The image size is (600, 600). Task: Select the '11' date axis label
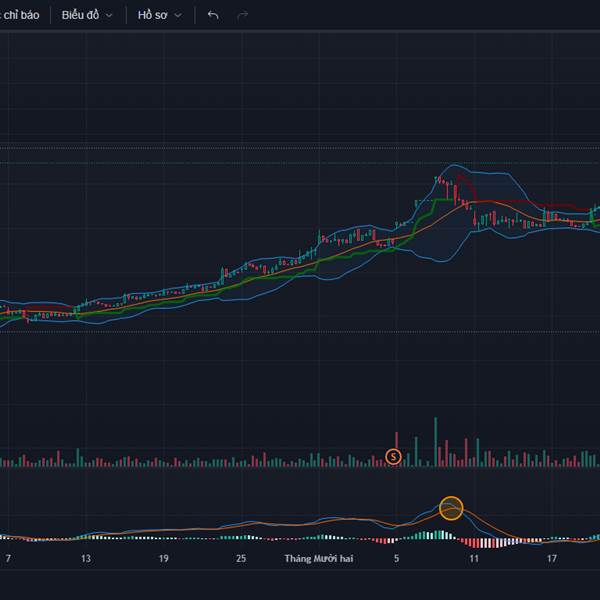coord(474,559)
